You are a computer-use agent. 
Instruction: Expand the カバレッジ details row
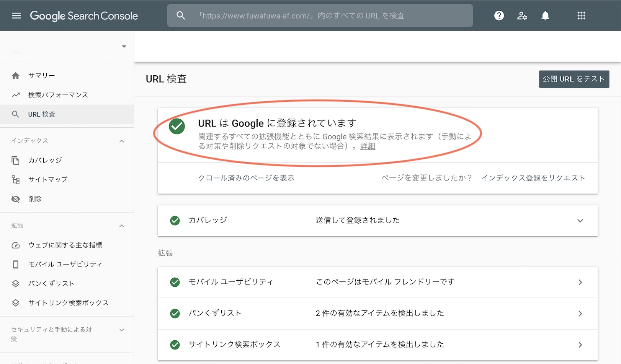pyautogui.click(x=580, y=221)
